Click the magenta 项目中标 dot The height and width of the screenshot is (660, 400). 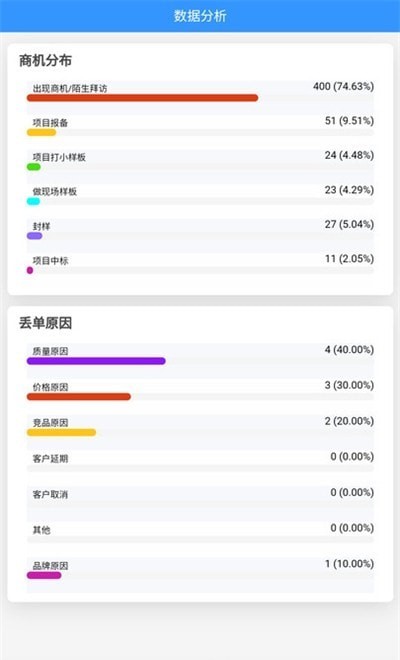tap(30, 270)
